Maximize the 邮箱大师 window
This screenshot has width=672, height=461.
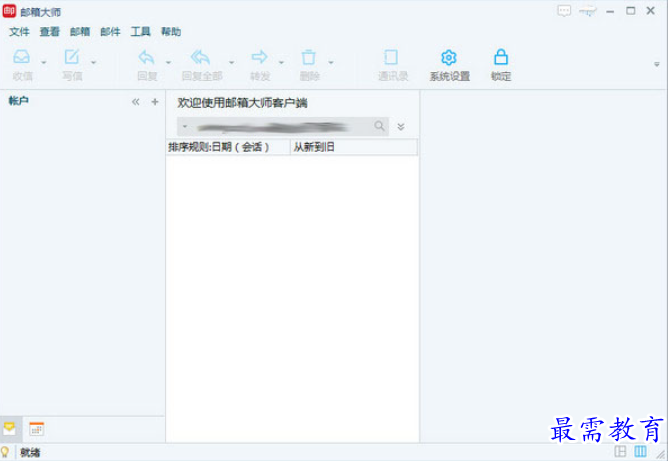pyautogui.click(x=630, y=11)
